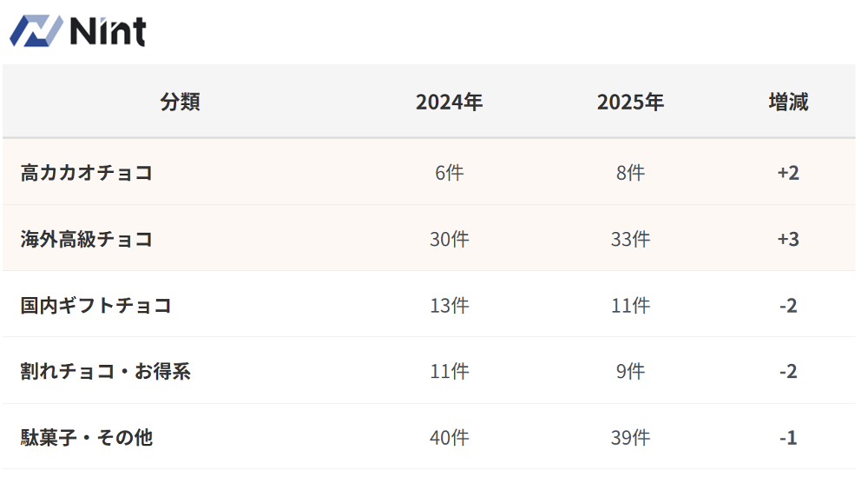The image size is (868, 490).
Task: Click the +2 change value
Action: tap(788, 173)
